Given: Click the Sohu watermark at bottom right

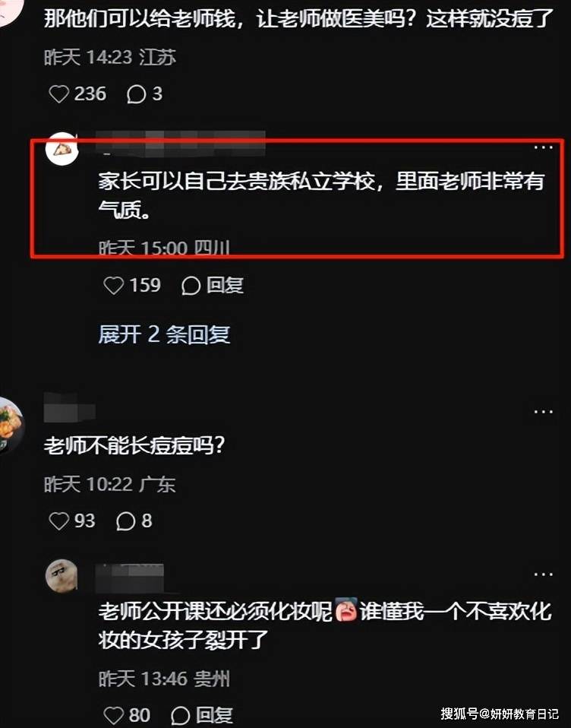Looking at the screenshot, I should click(500, 714).
